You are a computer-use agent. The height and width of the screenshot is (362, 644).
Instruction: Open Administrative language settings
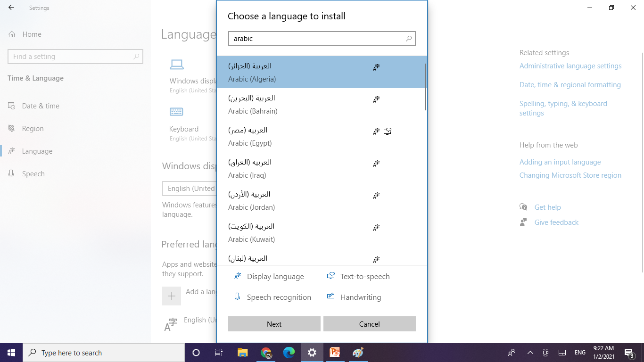(x=570, y=66)
